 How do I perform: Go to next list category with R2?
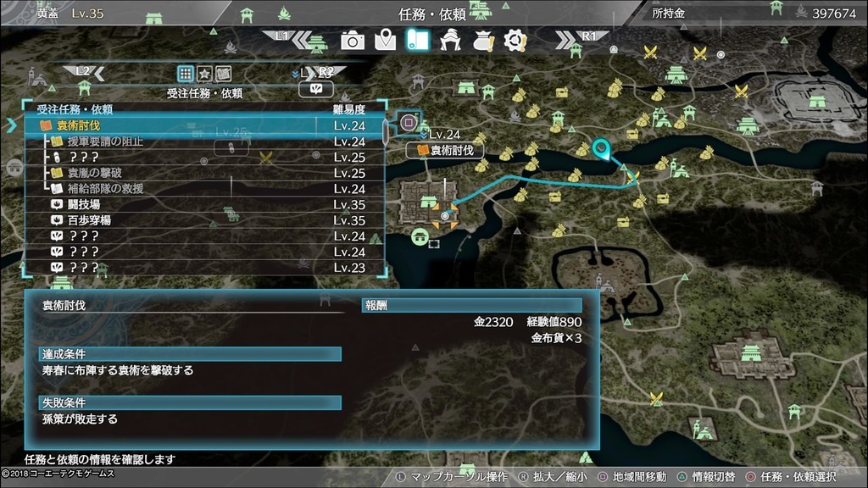click(x=328, y=73)
